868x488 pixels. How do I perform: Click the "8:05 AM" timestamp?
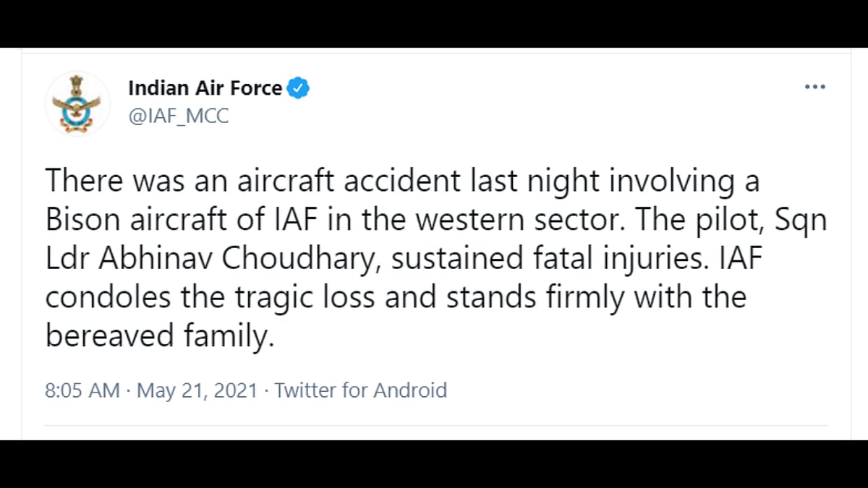(x=82, y=390)
